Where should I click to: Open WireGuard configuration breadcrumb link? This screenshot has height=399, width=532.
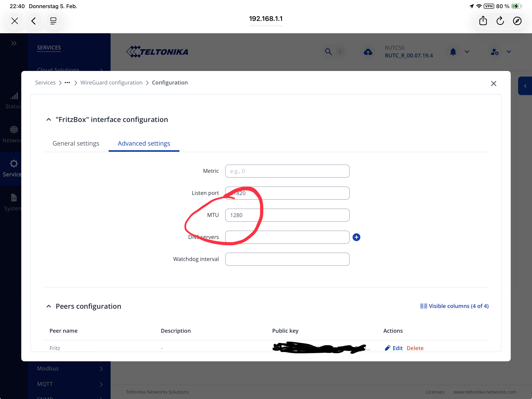click(x=111, y=83)
